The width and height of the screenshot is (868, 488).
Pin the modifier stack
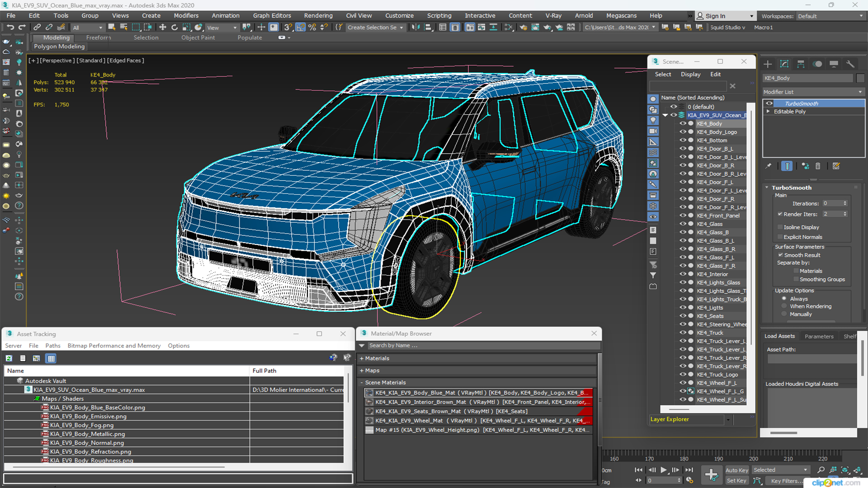tap(769, 166)
